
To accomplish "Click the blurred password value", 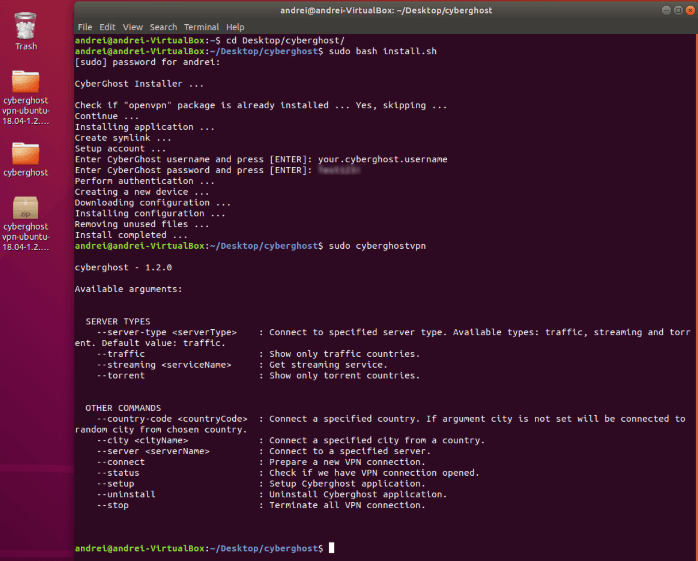I will point(339,170).
